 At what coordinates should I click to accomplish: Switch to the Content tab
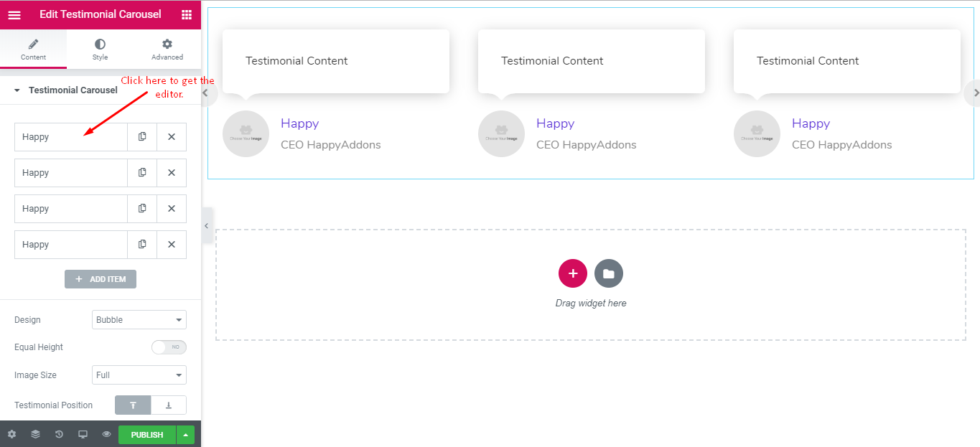(33, 50)
